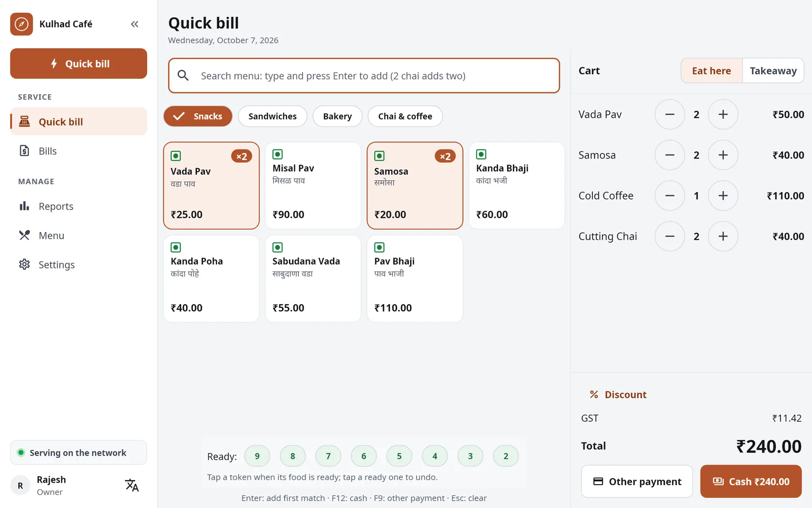Screen dimensions: 812x508
Task: Decrease Cold Coffee quantity with minus
Action: coord(670,196)
